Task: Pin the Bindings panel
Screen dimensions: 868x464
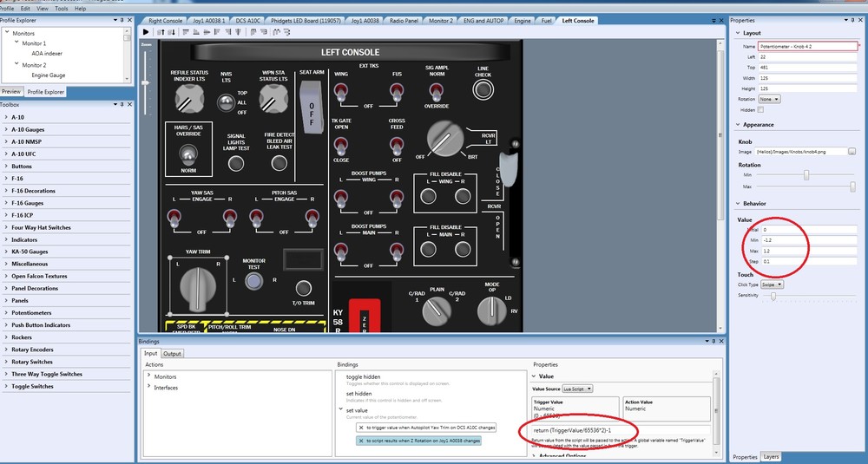Action: pyautogui.click(x=713, y=341)
